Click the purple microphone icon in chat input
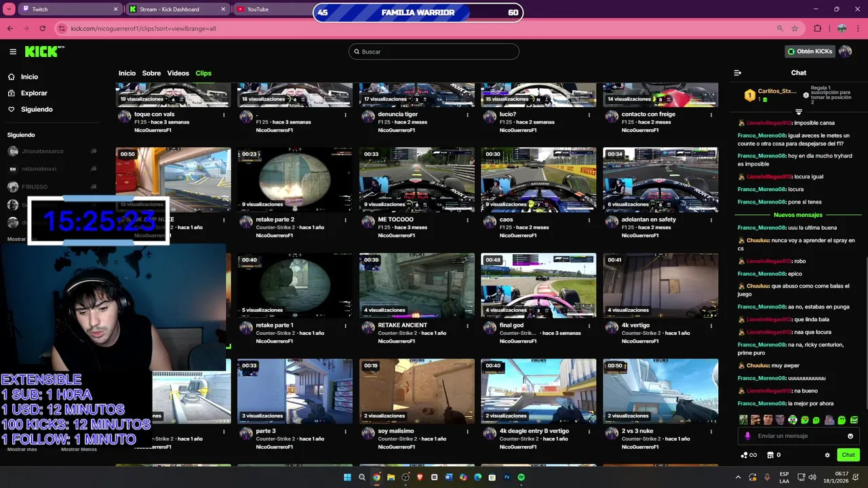868x488 pixels. click(x=747, y=436)
